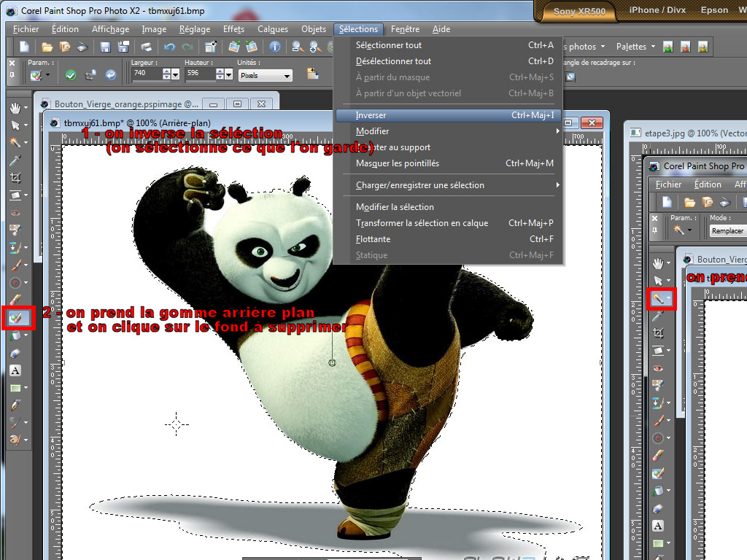Viewport: 747px width, 560px height.
Task: Print using the printer icon
Action: pos(146,47)
